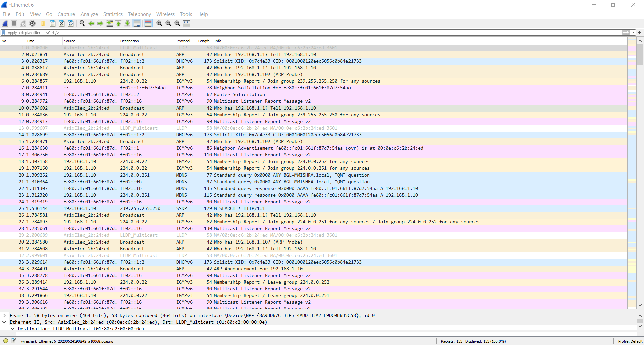Open the View menu
Viewport: 644px width, 345px height.
point(35,14)
